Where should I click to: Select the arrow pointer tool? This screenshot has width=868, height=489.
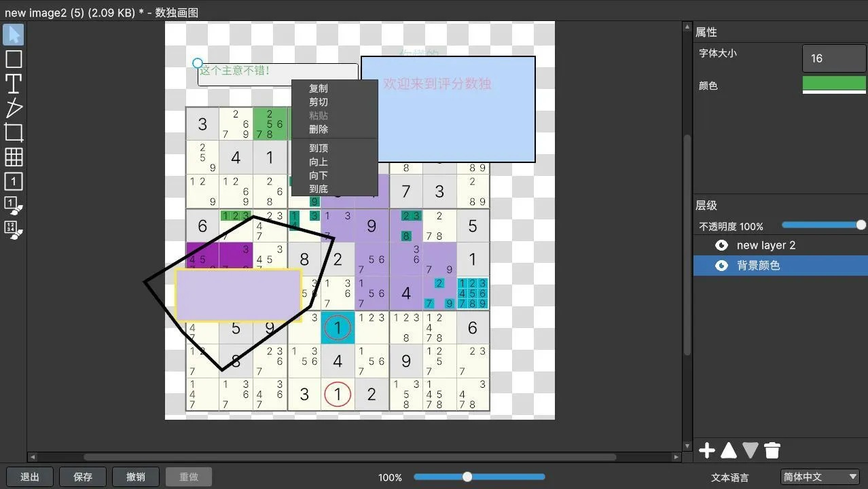tap(14, 35)
